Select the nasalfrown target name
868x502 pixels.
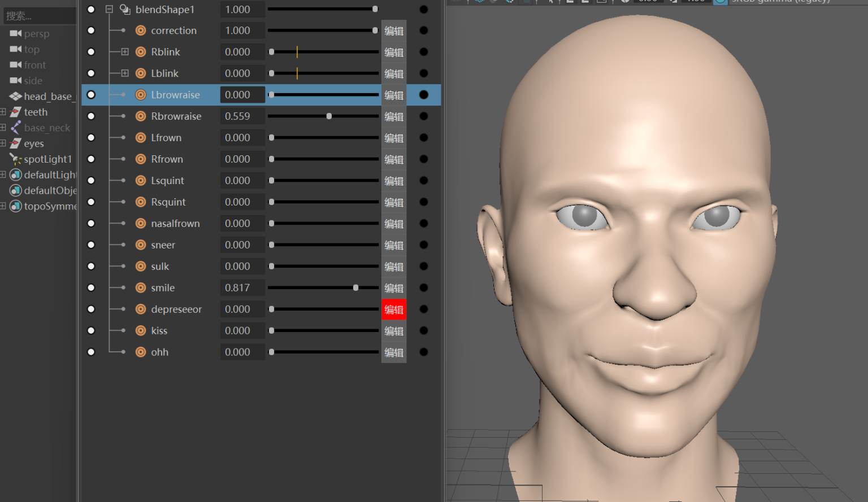(175, 224)
